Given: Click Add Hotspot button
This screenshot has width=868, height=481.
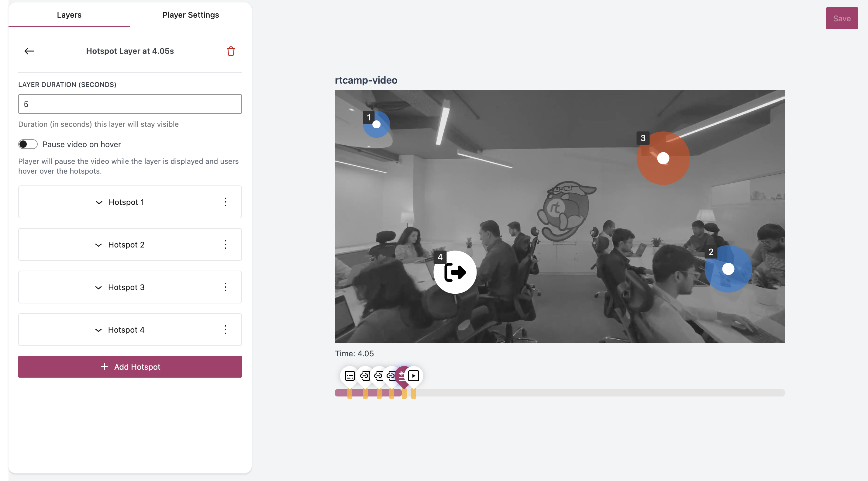Looking at the screenshot, I should (x=130, y=367).
